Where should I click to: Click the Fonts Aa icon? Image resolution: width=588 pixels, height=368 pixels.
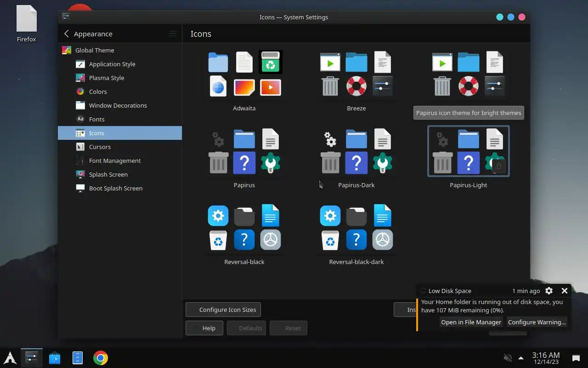(x=80, y=119)
